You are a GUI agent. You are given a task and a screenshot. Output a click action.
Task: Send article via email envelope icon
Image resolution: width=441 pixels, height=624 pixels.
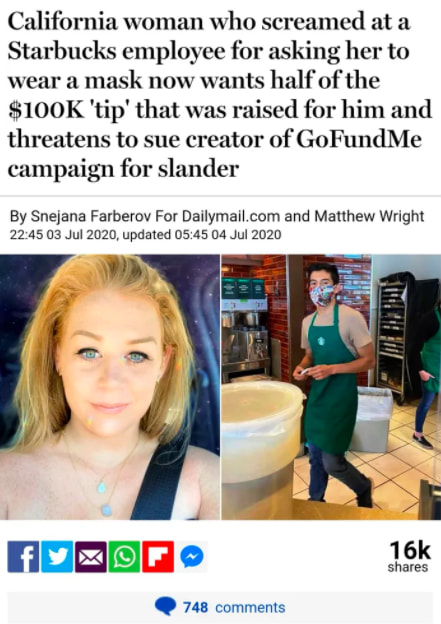[91, 556]
